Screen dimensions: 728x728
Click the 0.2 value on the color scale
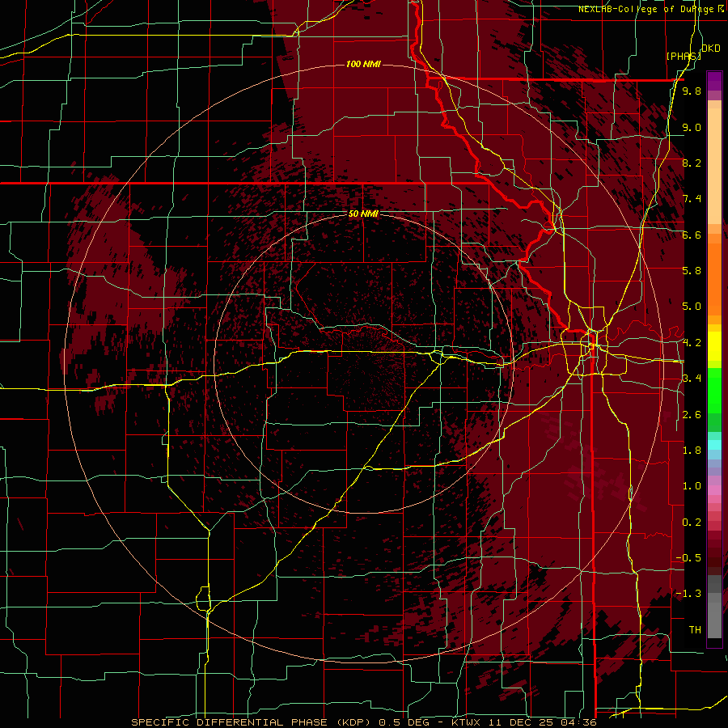tap(692, 523)
